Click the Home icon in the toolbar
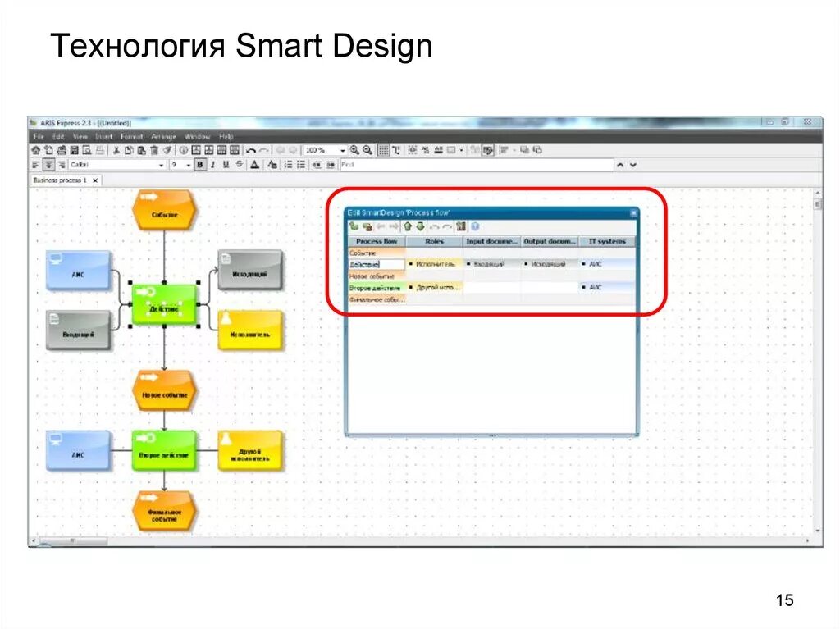The height and width of the screenshot is (629, 840). [x=36, y=151]
